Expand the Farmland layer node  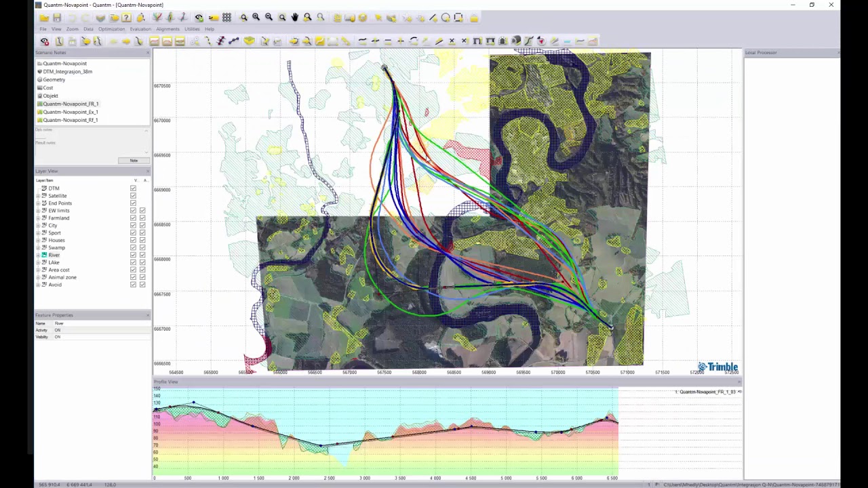tap(39, 218)
